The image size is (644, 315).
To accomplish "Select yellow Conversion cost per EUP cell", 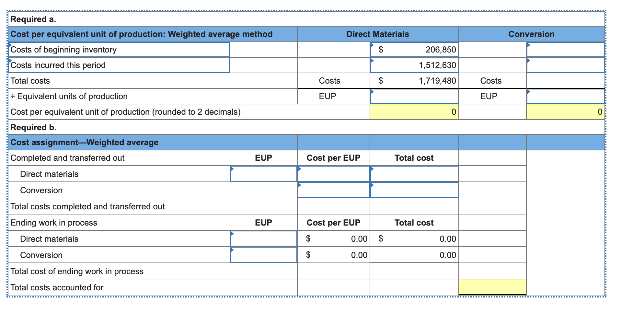I will tap(565, 112).
